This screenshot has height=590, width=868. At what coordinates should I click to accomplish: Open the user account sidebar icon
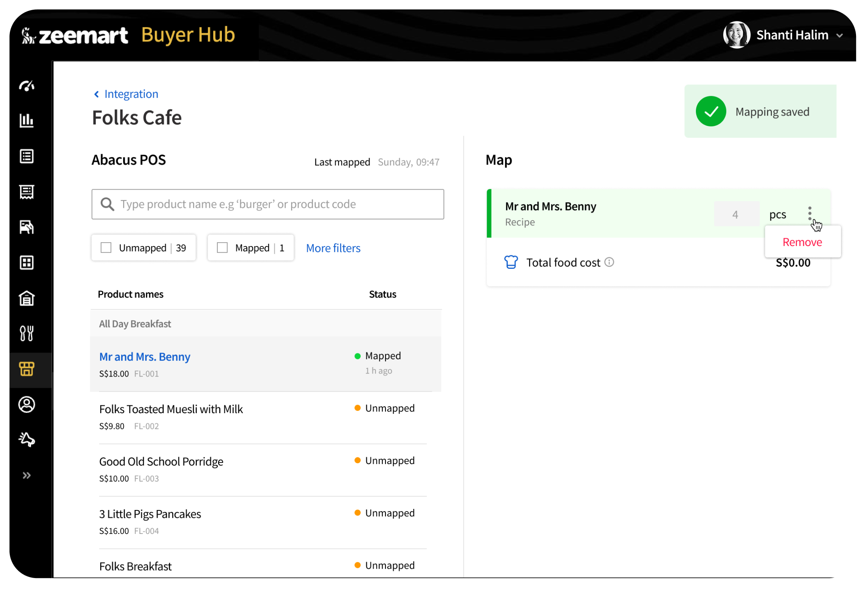click(x=27, y=405)
